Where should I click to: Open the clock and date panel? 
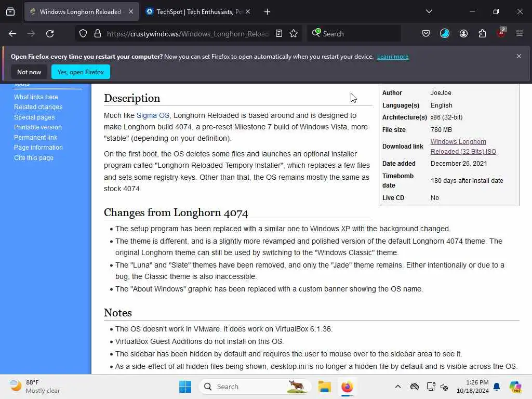pos(472,387)
